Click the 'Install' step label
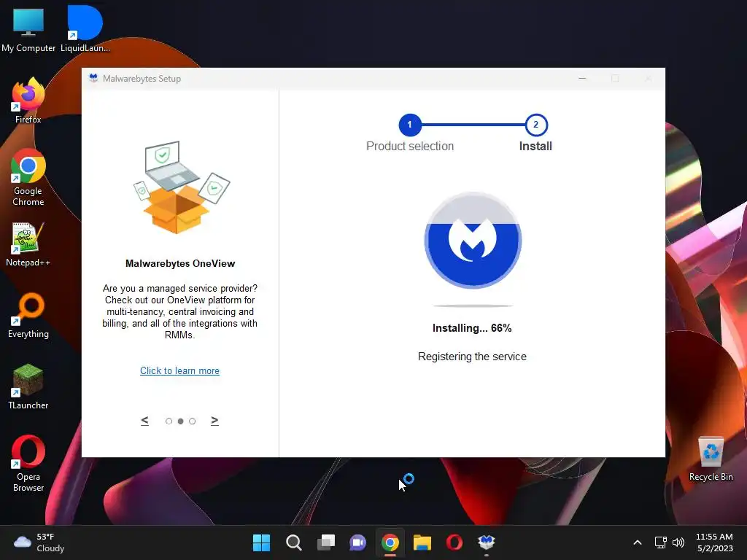 [535, 146]
